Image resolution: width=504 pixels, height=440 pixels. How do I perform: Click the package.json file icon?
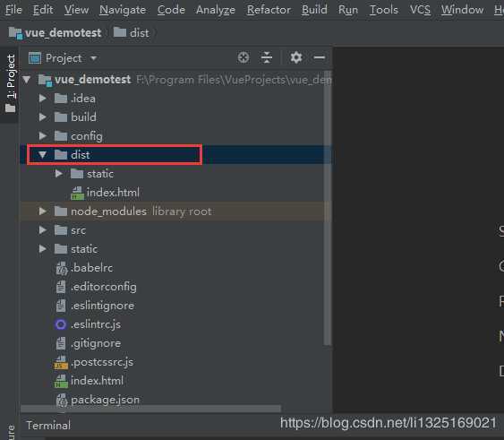[61, 400]
